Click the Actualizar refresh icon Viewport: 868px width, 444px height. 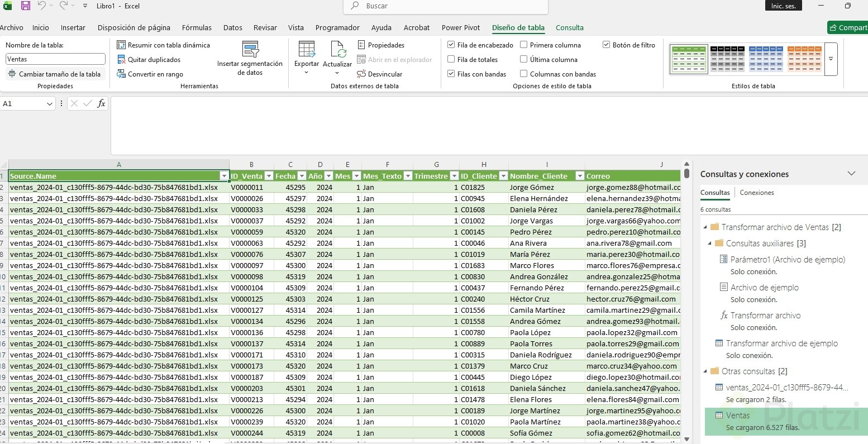338,50
